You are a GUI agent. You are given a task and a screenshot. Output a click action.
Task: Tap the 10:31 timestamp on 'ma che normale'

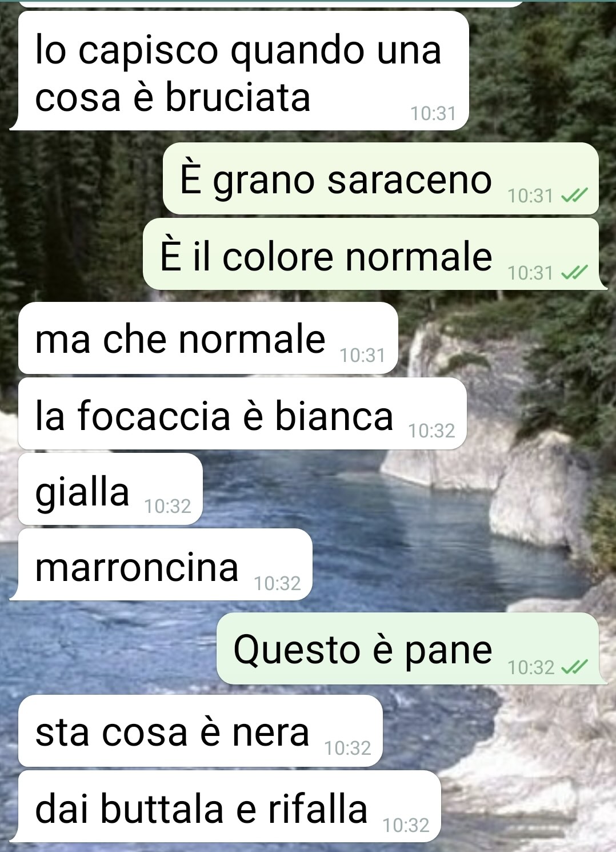coord(363,356)
